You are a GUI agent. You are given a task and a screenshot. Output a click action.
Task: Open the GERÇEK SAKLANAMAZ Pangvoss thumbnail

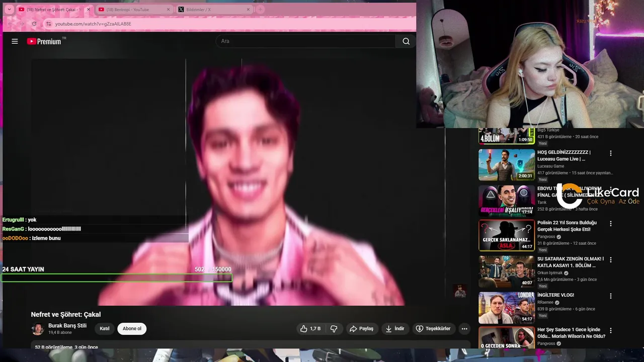coord(507,235)
